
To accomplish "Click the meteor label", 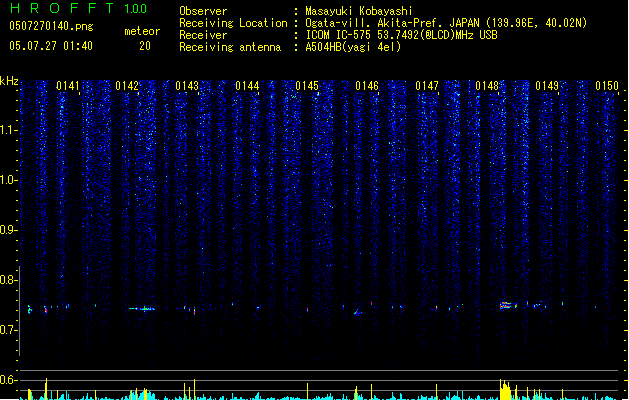I will pyautogui.click(x=142, y=31).
